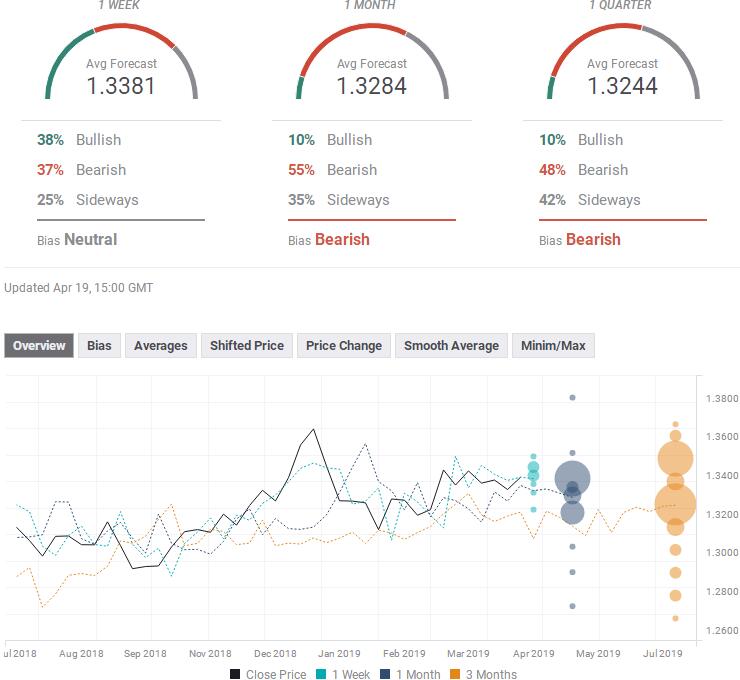Select topmost dark blue dot near 1.3800
Image resolution: width=740 pixels, height=680 pixels.
[572, 398]
